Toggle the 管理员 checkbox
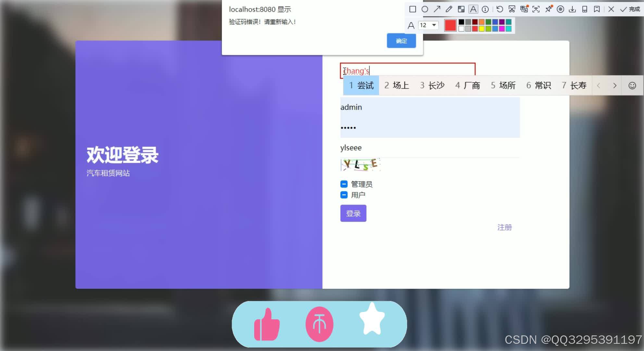Image resolution: width=644 pixels, height=351 pixels. 344,184
